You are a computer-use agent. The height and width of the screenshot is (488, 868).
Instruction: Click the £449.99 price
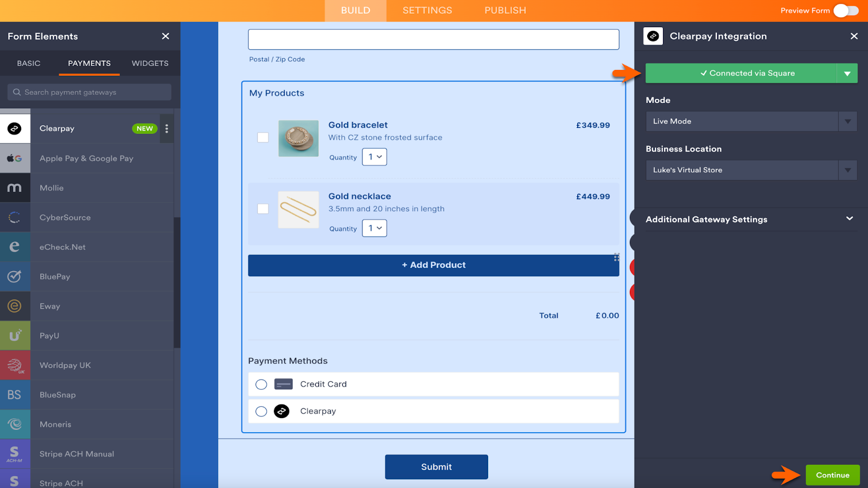click(593, 196)
